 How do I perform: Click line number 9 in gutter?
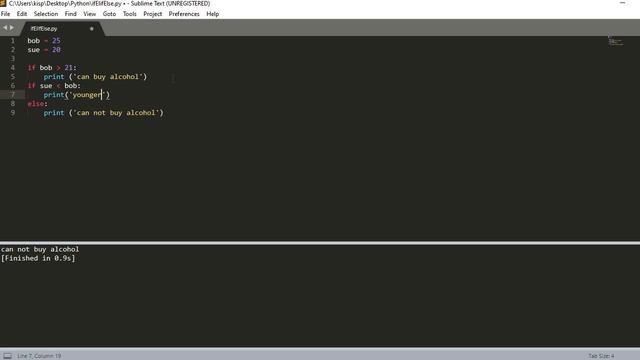(13, 113)
